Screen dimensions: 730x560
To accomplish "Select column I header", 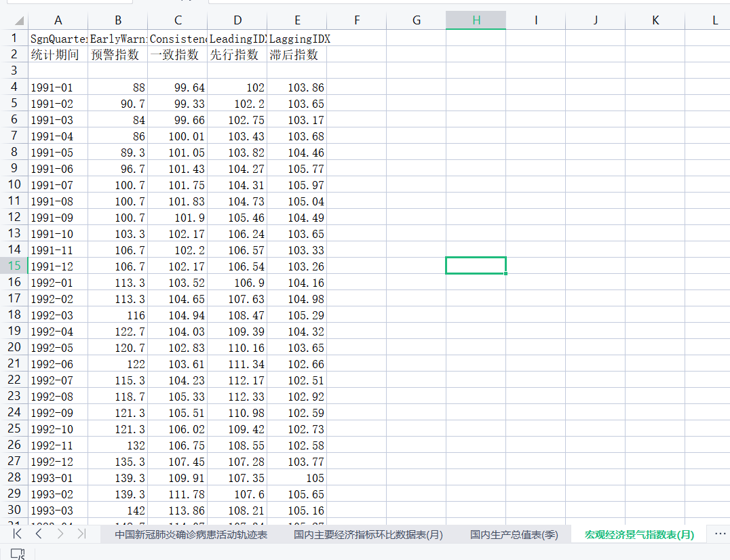I will 536,20.
